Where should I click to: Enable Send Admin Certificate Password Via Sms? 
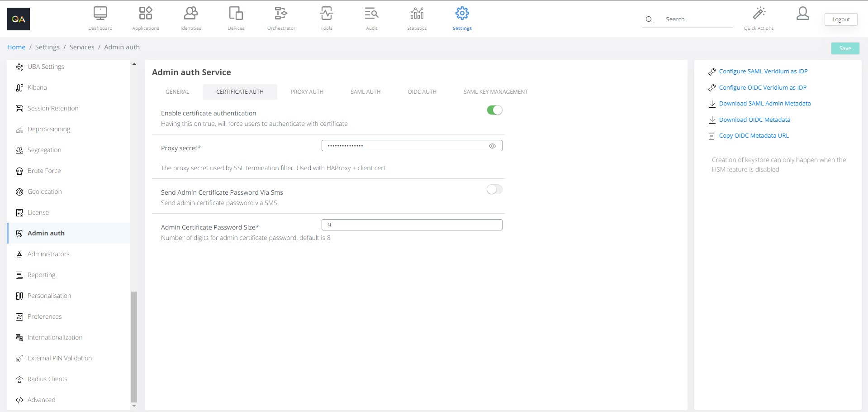click(494, 190)
